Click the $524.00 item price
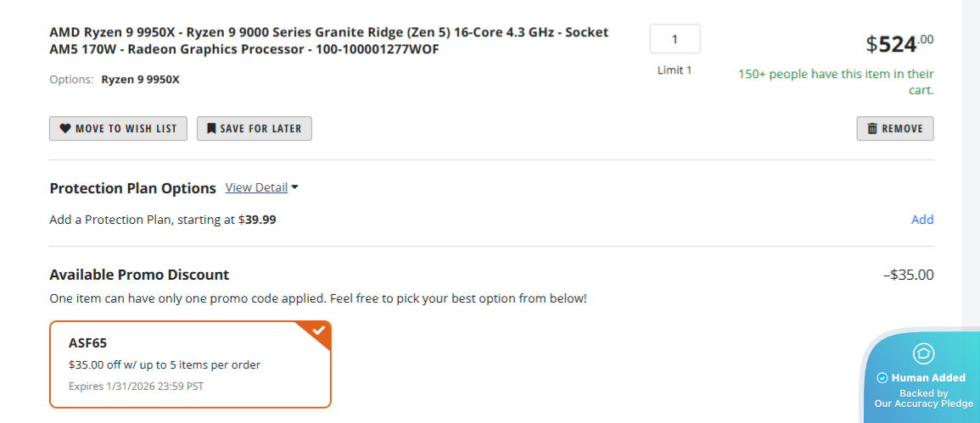Screen dimensions: 980x423 click(x=899, y=43)
